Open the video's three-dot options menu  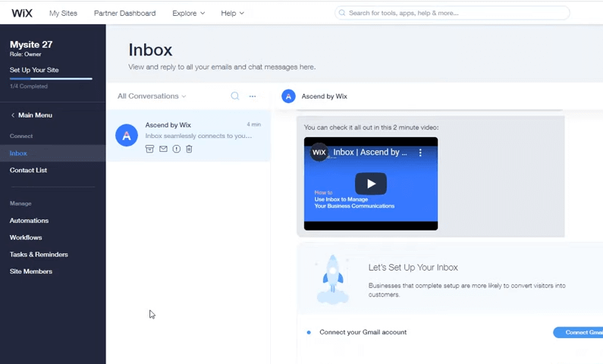pos(420,152)
